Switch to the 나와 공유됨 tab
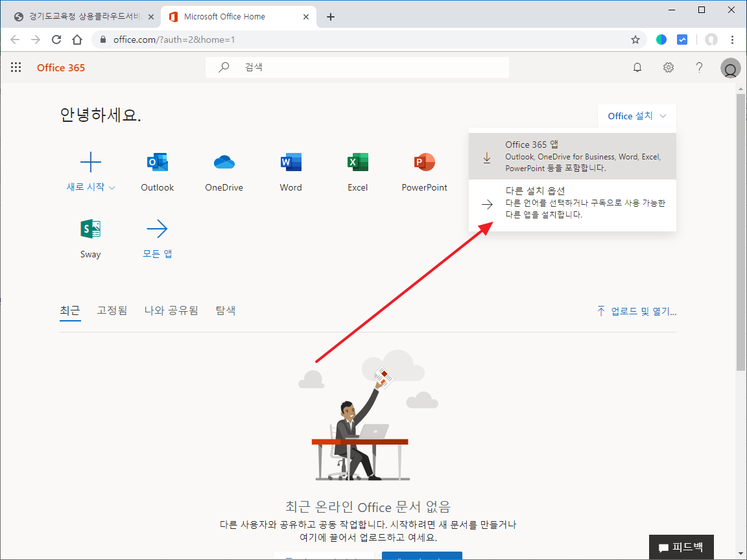Viewport: 747px width, 560px height. pyautogui.click(x=171, y=311)
